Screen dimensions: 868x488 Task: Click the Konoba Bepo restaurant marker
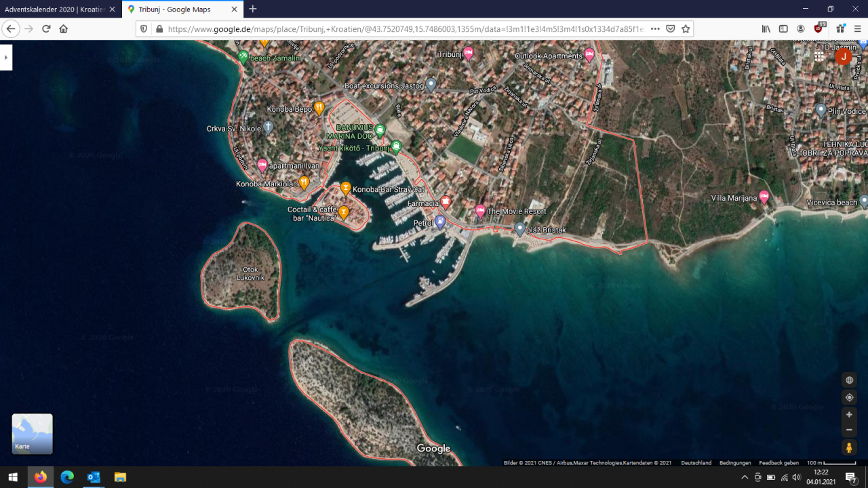click(x=319, y=108)
